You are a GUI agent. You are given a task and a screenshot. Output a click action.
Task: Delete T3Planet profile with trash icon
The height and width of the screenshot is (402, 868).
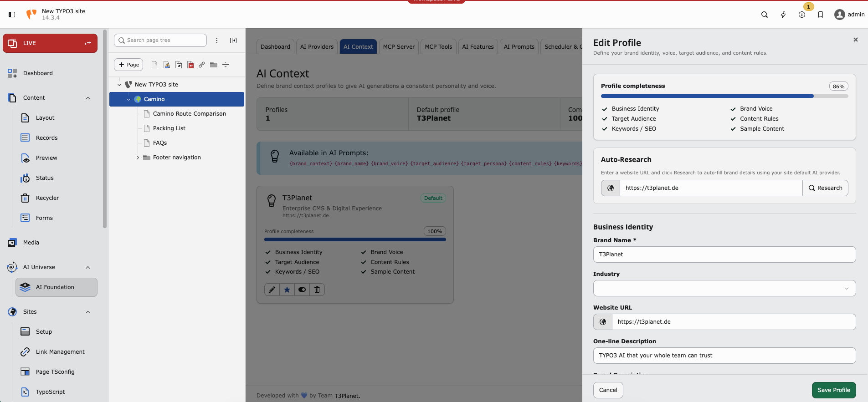[317, 290]
